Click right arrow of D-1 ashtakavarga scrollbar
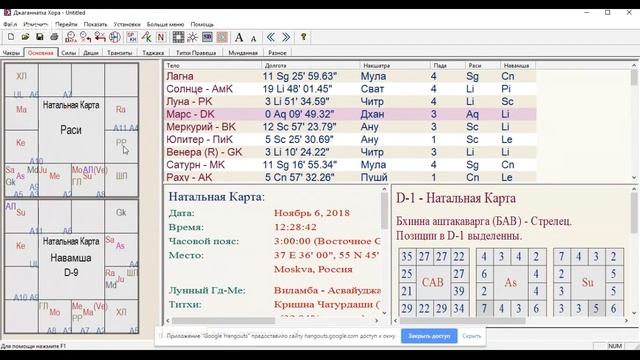Viewport: 640px width, 360px height. click(626, 321)
